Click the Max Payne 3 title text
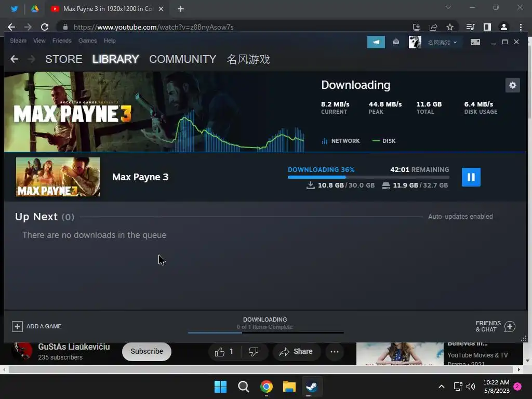The width and height of the screenshot is (532, 399). click(140, 177)
